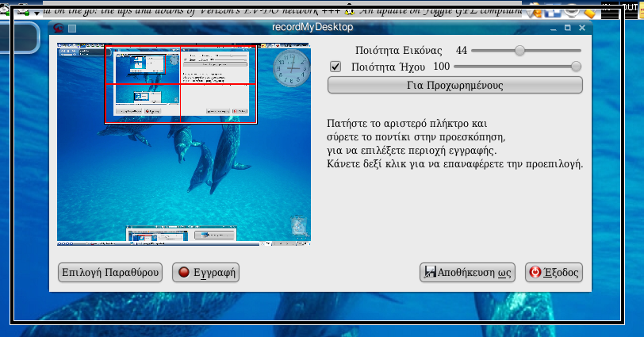Click the small square icon in title bar
644x337 pixels.
[72, 29]
